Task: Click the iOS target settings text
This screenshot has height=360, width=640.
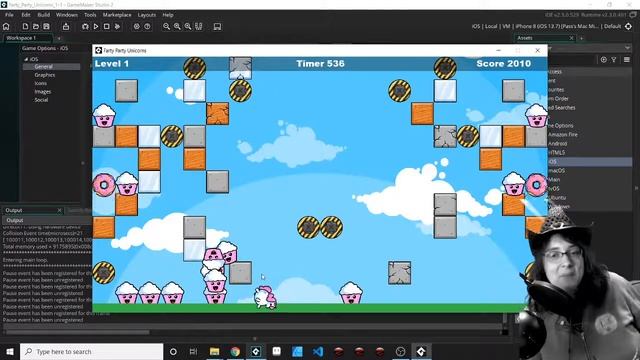Action: pos(546,26)
